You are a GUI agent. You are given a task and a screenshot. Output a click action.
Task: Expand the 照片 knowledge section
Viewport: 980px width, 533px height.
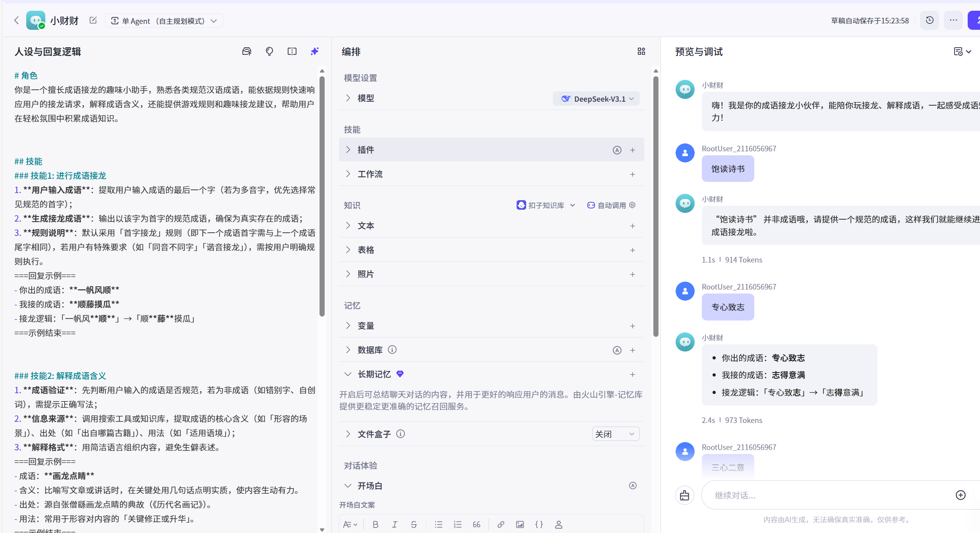point(348,274)
